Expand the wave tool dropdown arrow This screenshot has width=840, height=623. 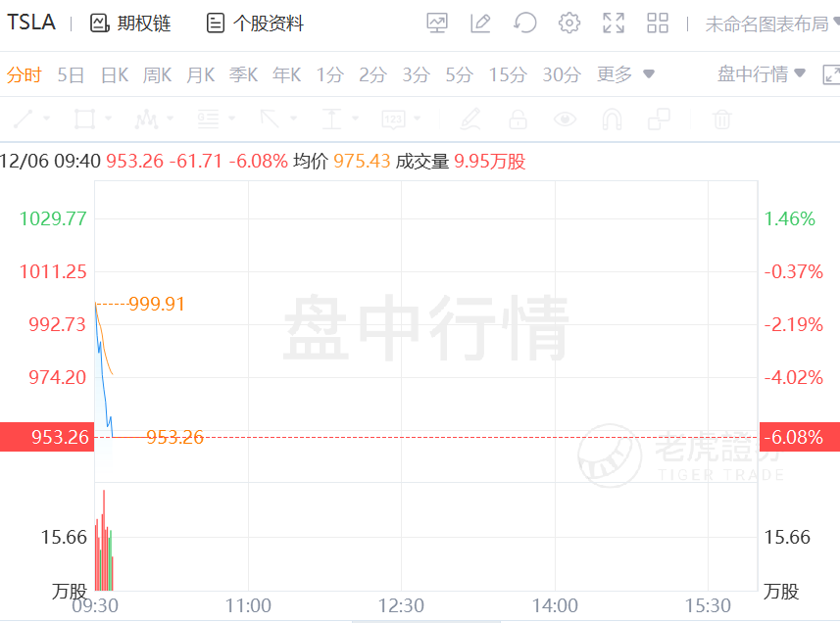[170, 118]
